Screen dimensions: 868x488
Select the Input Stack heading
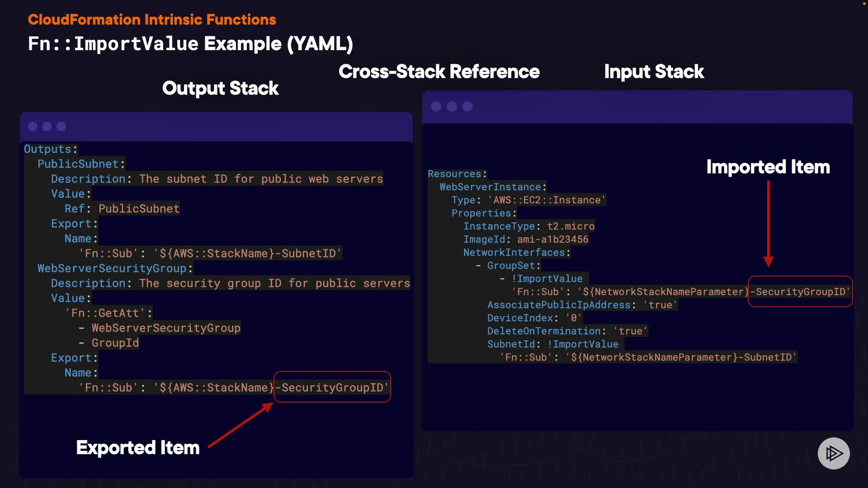coord(654,71)
